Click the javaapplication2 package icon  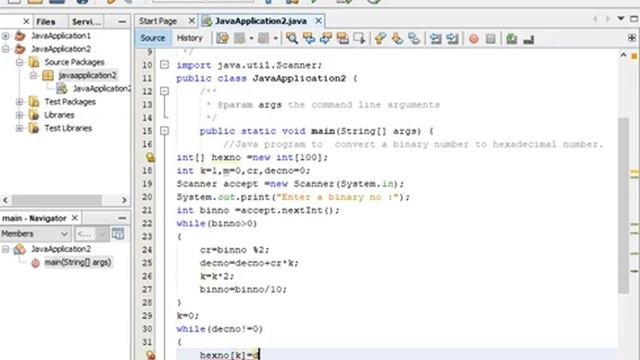tap(48, 75)
